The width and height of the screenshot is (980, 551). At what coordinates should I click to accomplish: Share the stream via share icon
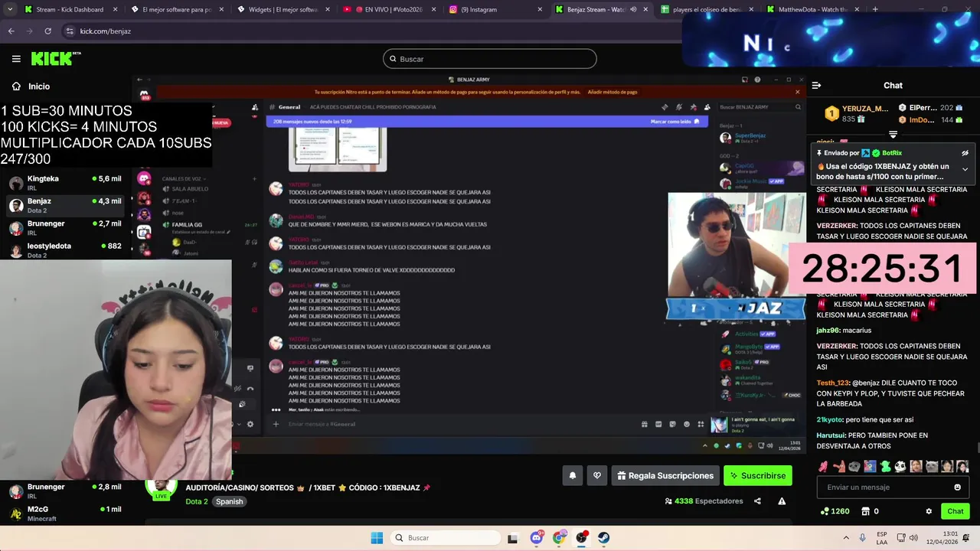757,501
